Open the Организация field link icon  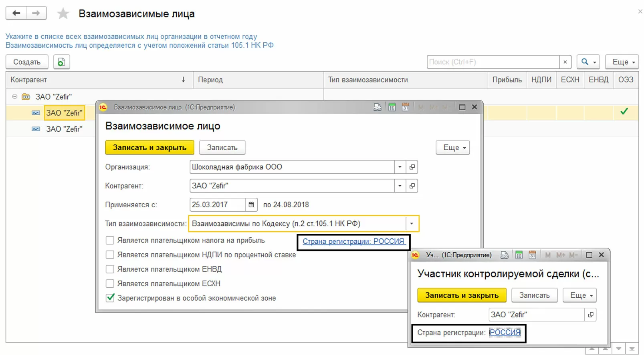pyautogui.click(x=412, y=167)
